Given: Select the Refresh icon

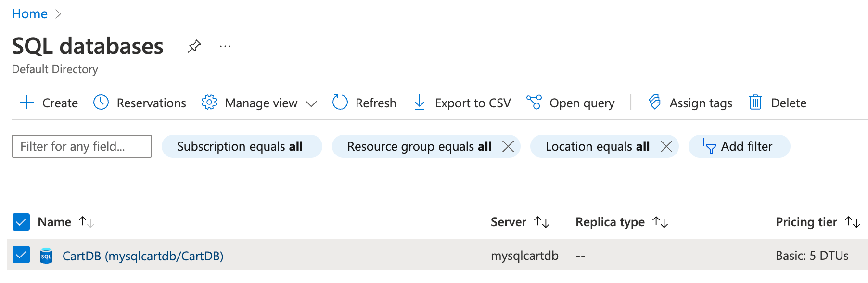Looking at the screenshot, I should (x=340, y=103).
